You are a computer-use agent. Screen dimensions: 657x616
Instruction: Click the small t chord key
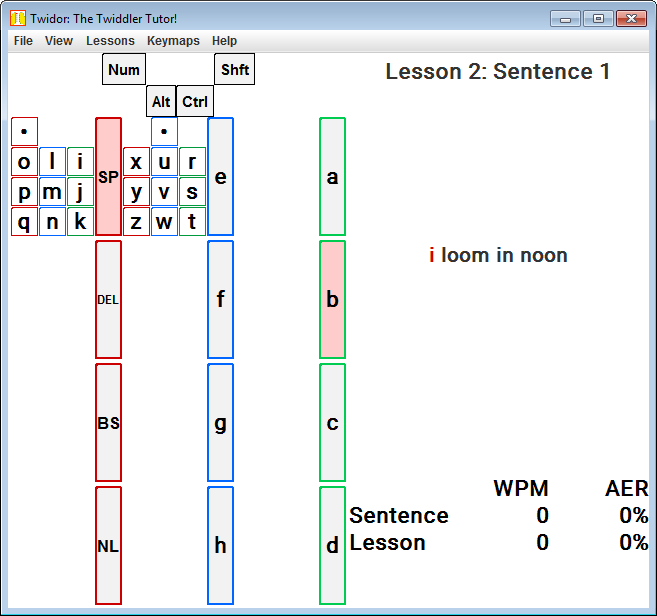coord(192,221)
